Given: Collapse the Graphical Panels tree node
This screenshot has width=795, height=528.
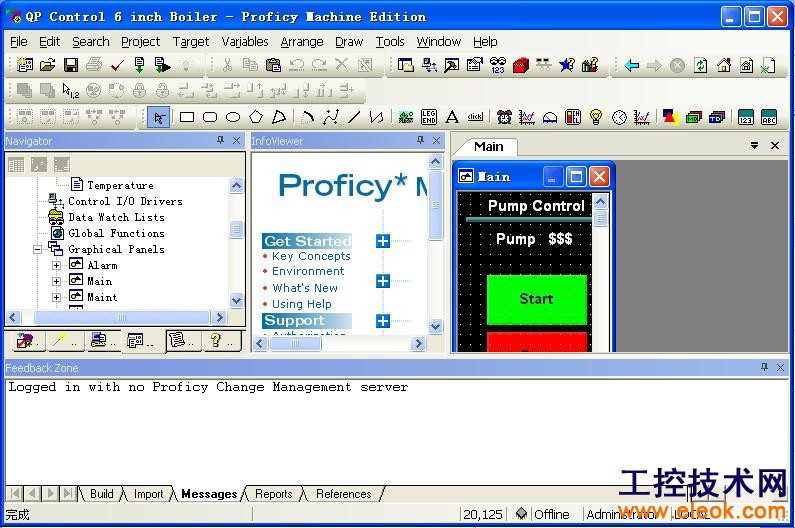Looking at the screenshot, I should (x=38, y=250).
